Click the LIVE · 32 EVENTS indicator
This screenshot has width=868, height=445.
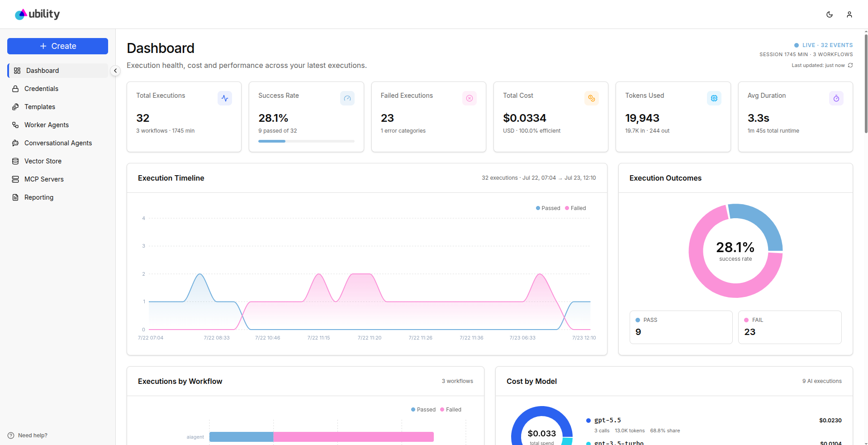coord(823,45)
